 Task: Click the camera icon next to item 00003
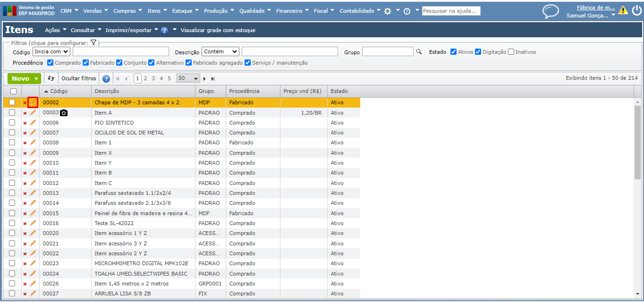(x=64, y=113)
